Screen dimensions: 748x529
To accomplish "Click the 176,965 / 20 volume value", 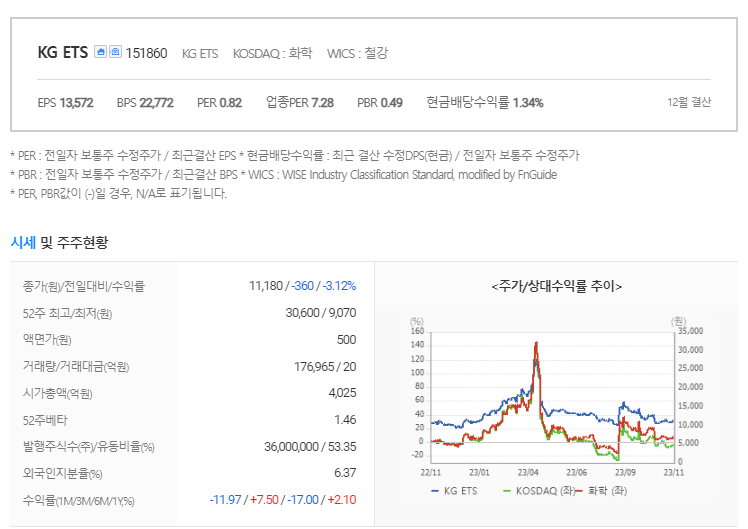I will coord(325,366).
